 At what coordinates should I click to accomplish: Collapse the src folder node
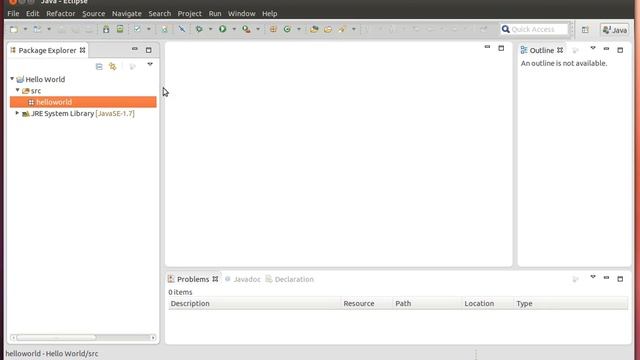point(18,90)
